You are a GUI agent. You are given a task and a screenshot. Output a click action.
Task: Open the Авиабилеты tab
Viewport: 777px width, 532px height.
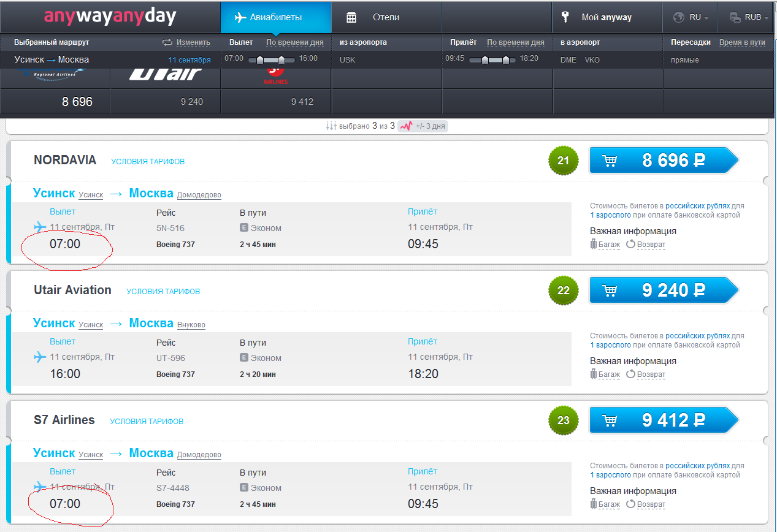[x=276, y=17]
